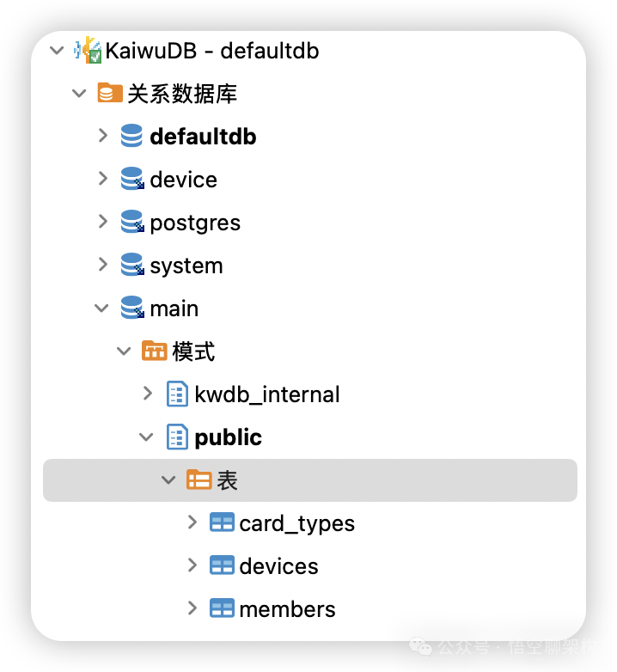The width and height of the screenshot is (617, 672).
Task: Select the system database label
Action: point(186,266)
